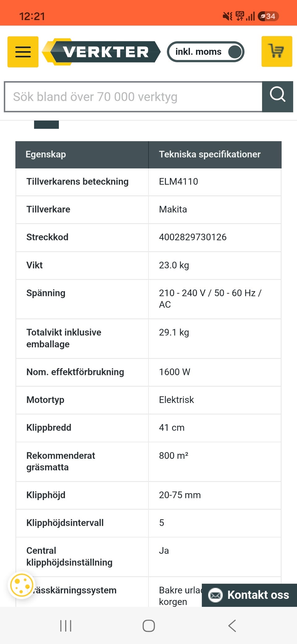The width and height of the screenshot is (297, 644).
Task: Open the shopping cart
Action: tap(277, 51)
